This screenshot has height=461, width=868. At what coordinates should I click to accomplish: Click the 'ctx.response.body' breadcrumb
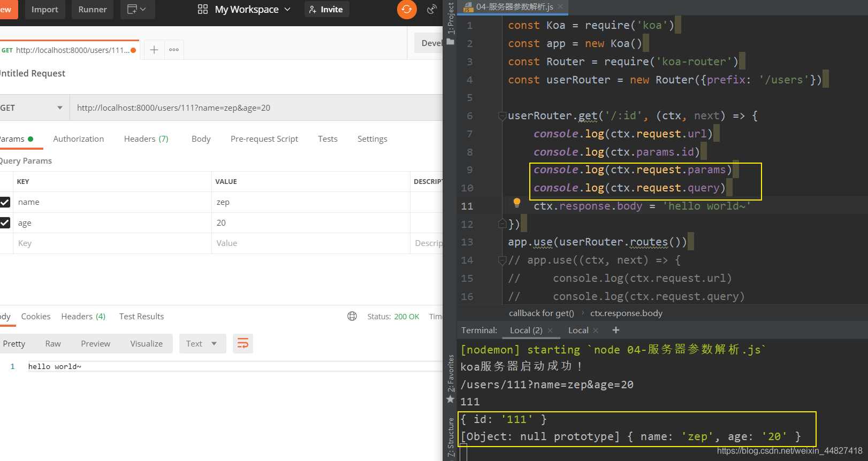click(626, 313)
